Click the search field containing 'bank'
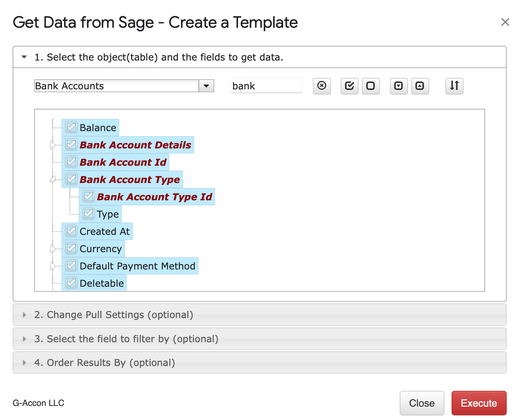The image size is (520, 420). pos(266,86)
